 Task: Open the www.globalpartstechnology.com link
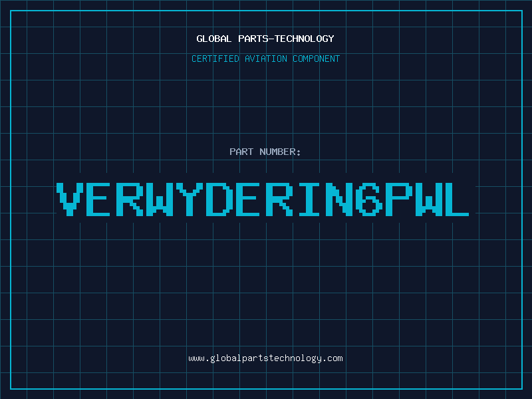265,358
